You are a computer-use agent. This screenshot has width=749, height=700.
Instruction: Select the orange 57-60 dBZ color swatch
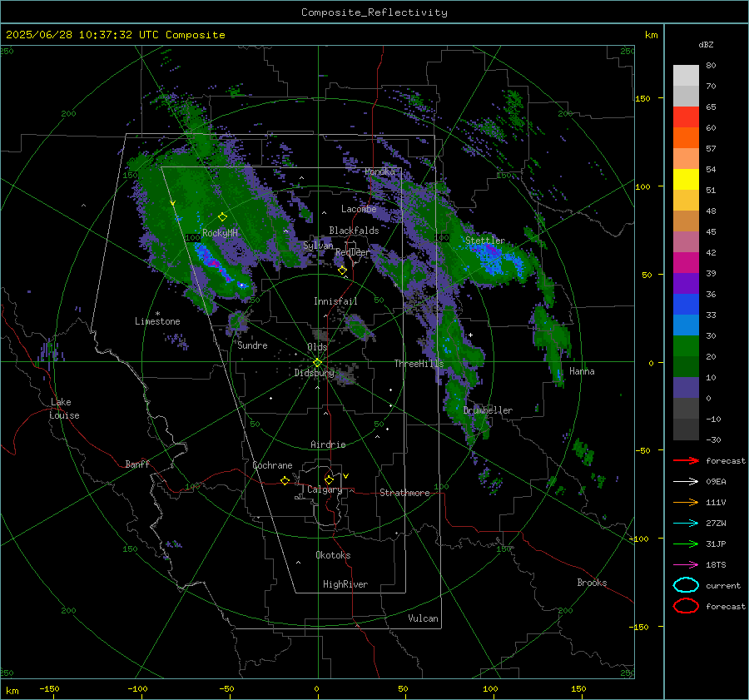coord(686,138)
